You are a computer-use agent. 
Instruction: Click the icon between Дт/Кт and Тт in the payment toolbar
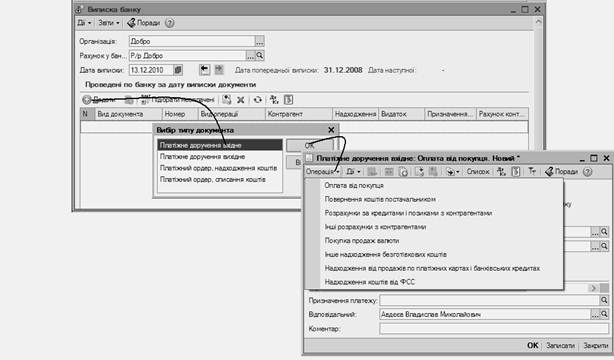click(x=516, y=171)
